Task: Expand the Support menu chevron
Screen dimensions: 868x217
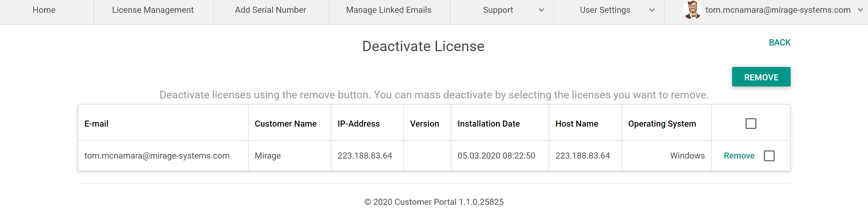Action: (541, 10)
